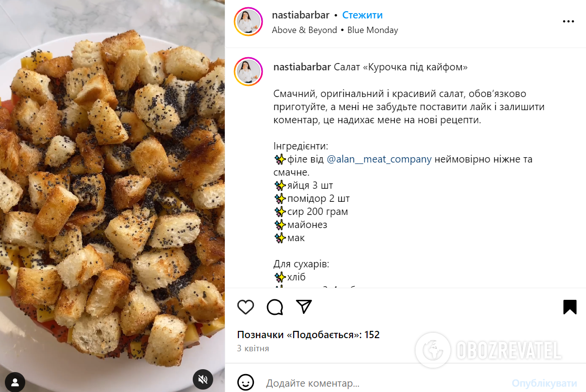Toggle the saved bookmark icon
The width and height of the screenshot is (586, 392).
[x=570, y=307]
